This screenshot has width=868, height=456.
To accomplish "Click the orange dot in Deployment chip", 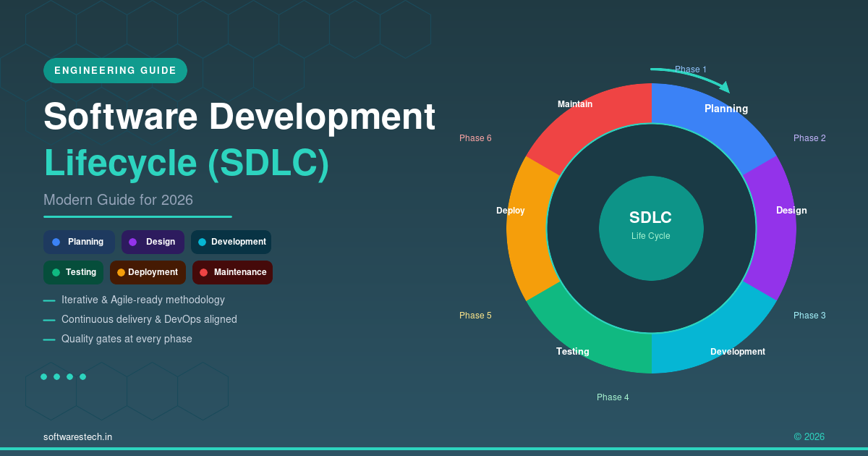I will coord(121,272).
